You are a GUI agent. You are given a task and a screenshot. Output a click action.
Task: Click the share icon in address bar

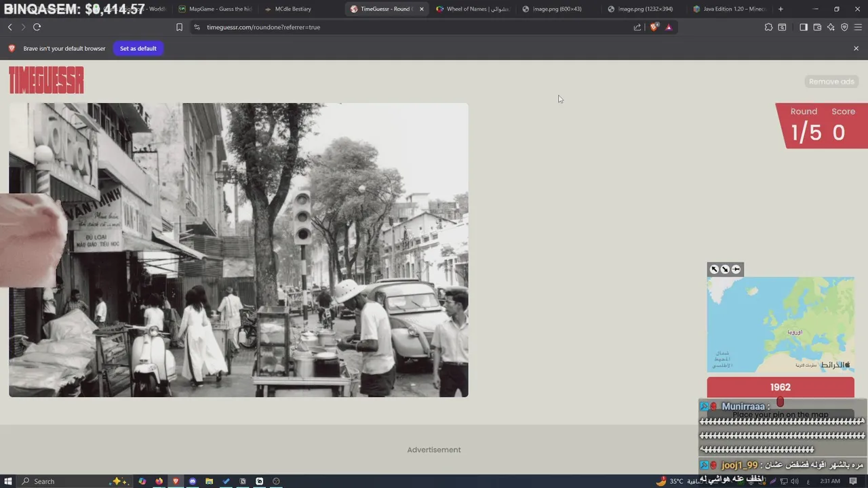[x=637, y=27]
